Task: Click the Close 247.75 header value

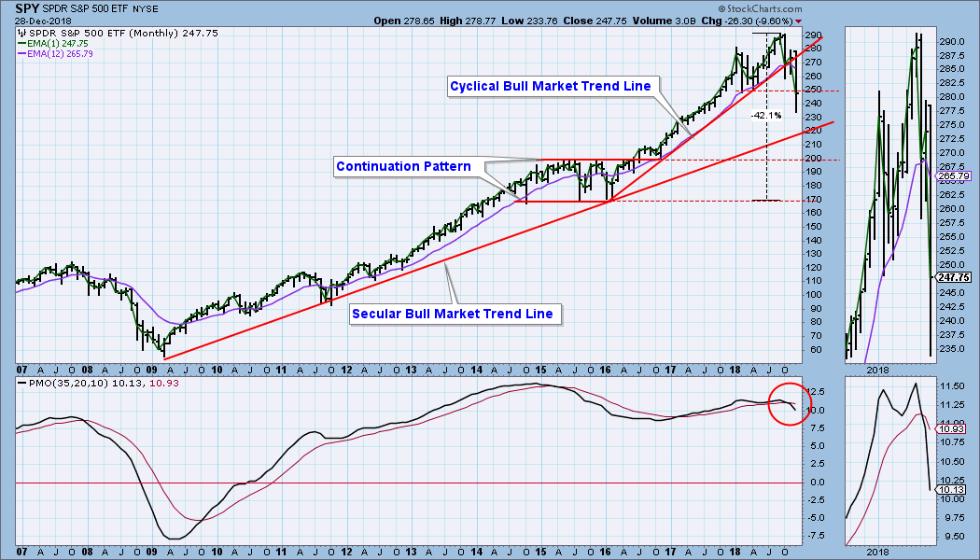Action: tap(595, 21)
